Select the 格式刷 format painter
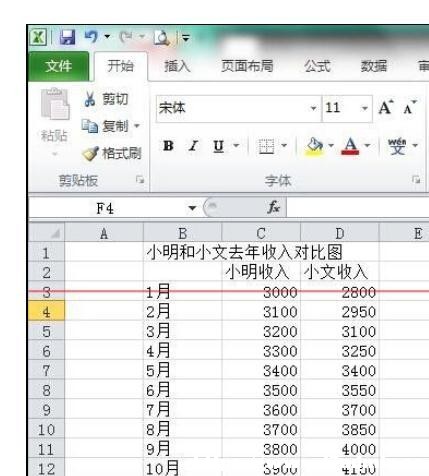 pyautogui.click(x=112, y=154)
